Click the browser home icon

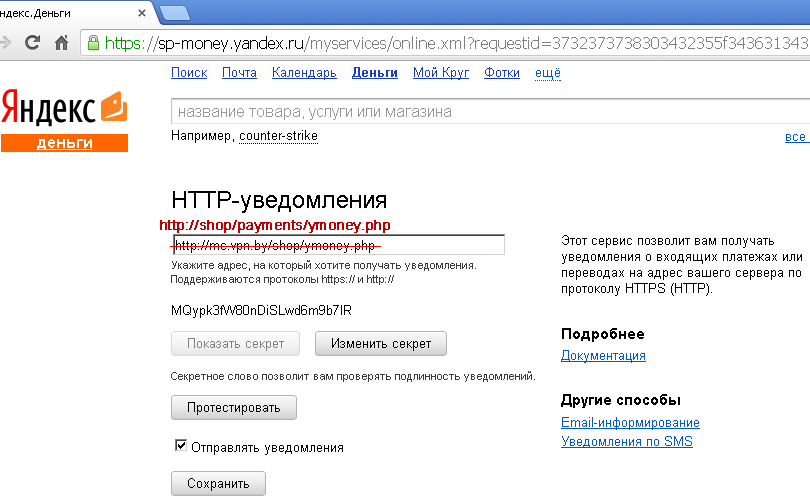pos(61,43)
